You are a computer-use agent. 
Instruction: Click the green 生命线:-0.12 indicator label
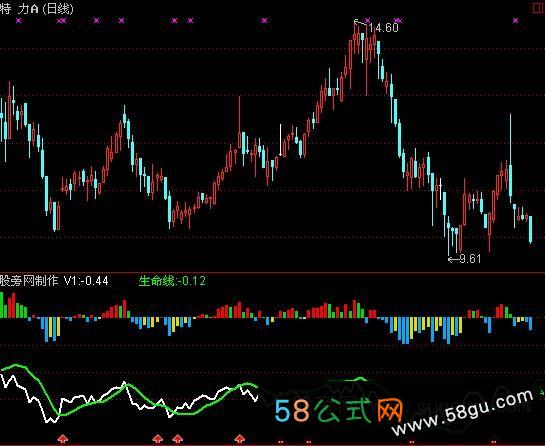click(172, 281)
